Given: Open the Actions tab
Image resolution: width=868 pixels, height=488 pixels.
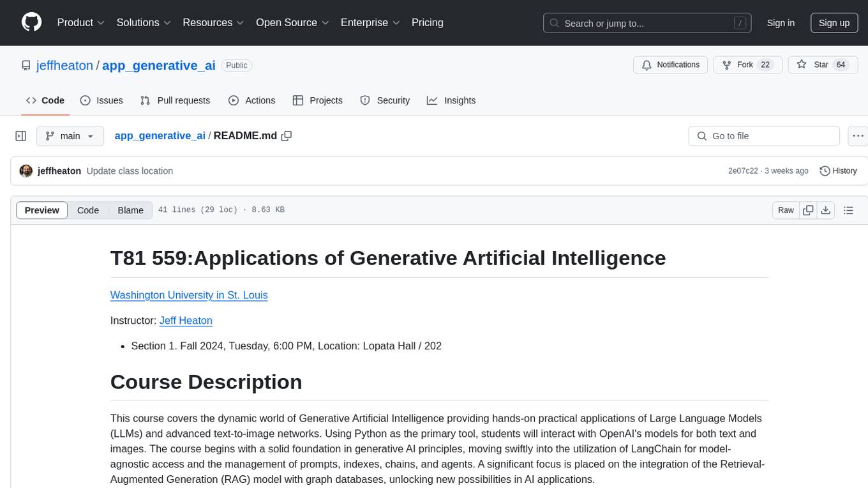Looking at the screenshot, I should [252, 100].
